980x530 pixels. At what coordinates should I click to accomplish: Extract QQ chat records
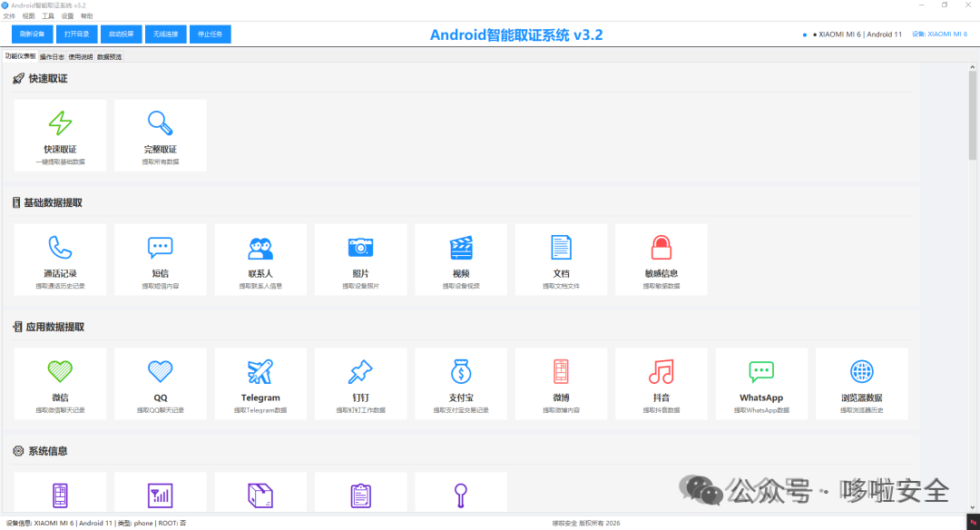click(161, 384)
